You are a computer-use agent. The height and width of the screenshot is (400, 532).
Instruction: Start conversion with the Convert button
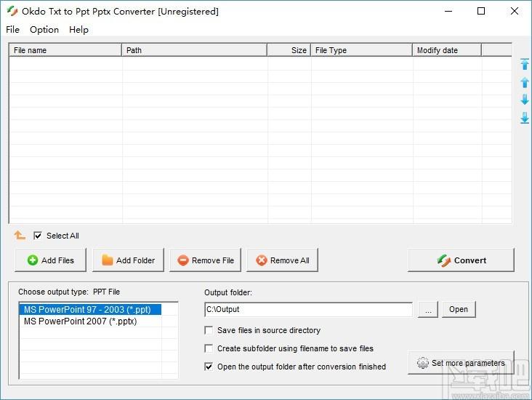pyautogui.click(x=461, y=260)
